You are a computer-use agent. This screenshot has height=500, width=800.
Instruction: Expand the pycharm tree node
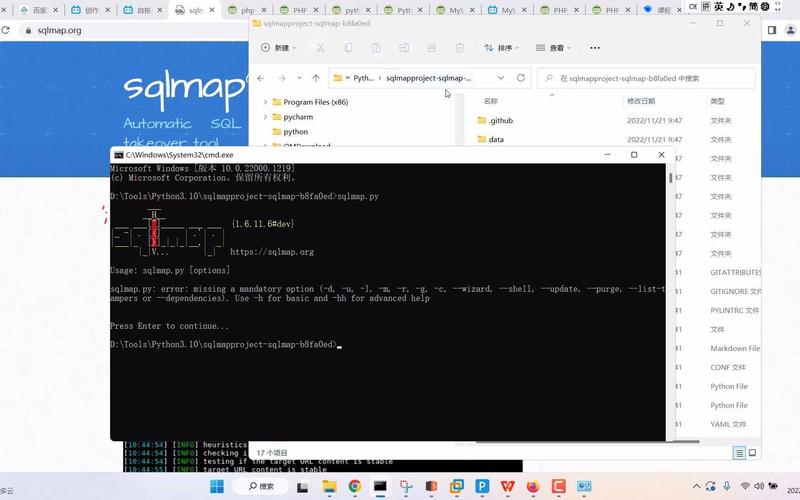[x=265, y=117]
